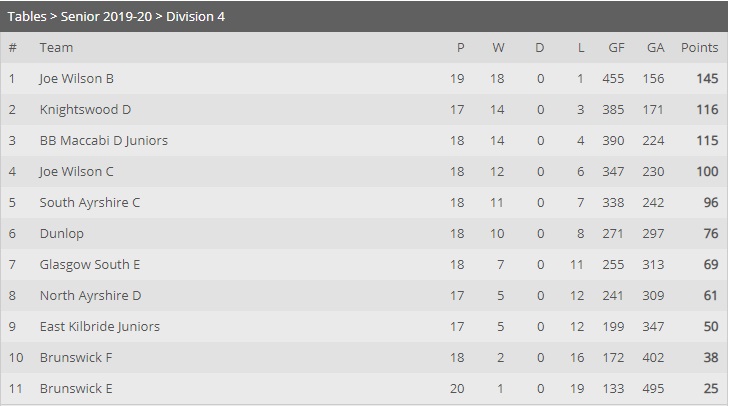
Task: Select North Ayrshire D team
Action: click(90, 296)
